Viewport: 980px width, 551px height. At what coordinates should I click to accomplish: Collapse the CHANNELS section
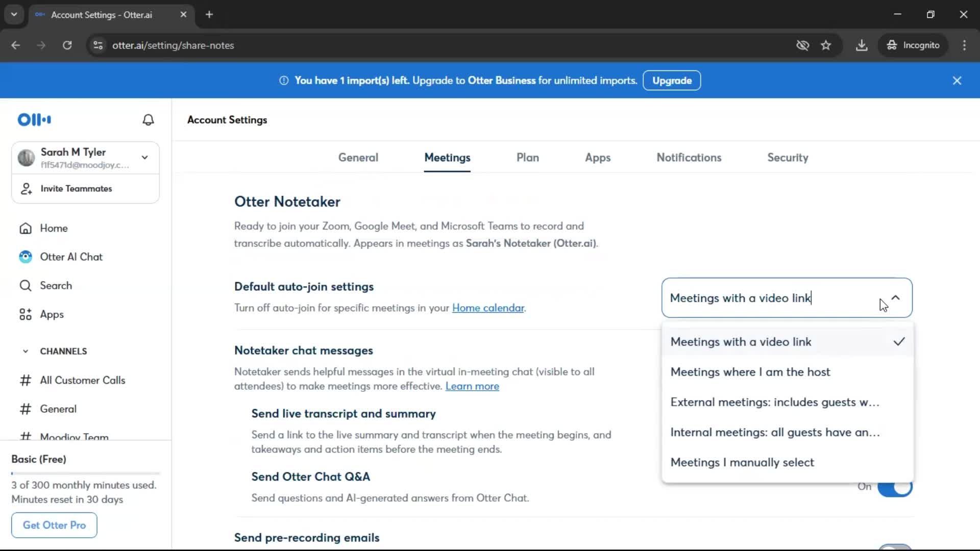tap(26, 351)
